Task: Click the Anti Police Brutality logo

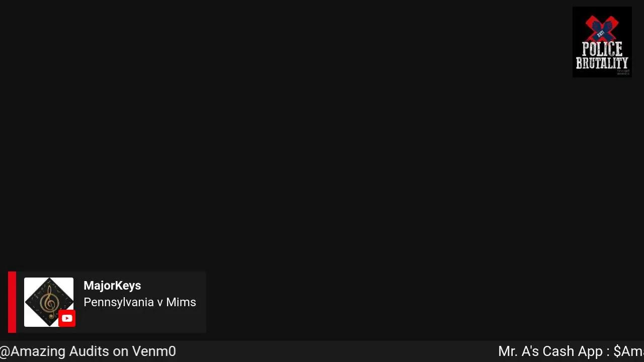Action: pos(602,42)
